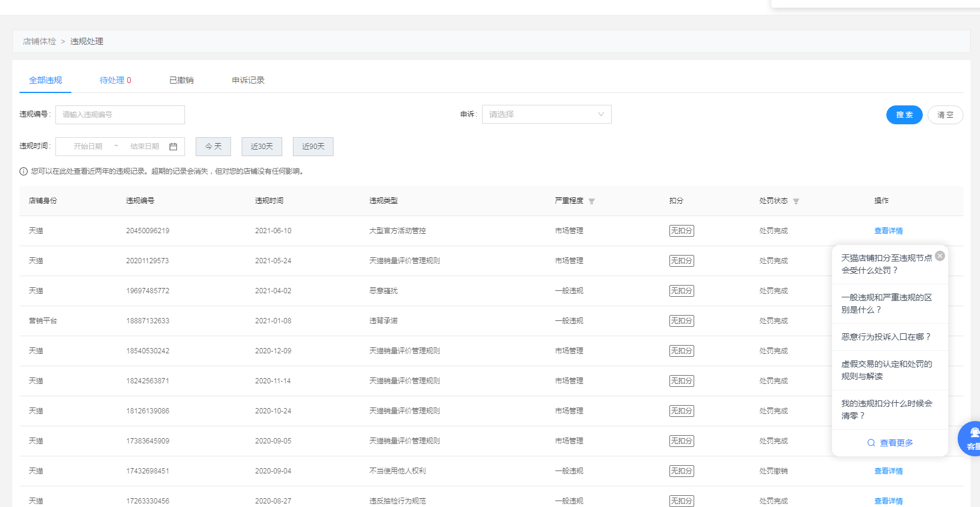Click the 违规类型 column header
The image size is (980, 507).
[383, 201]
